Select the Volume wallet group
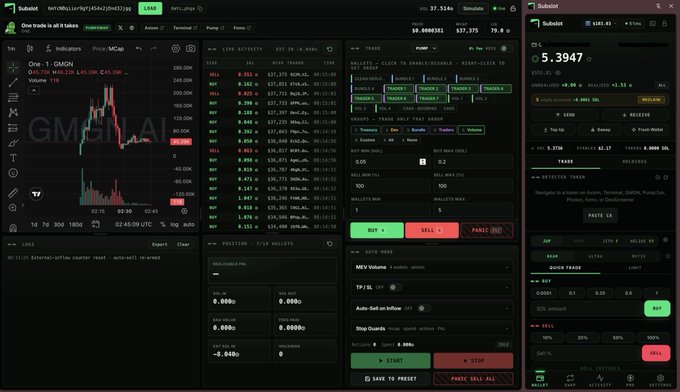680x392 pixels. [x=471, y=130]
